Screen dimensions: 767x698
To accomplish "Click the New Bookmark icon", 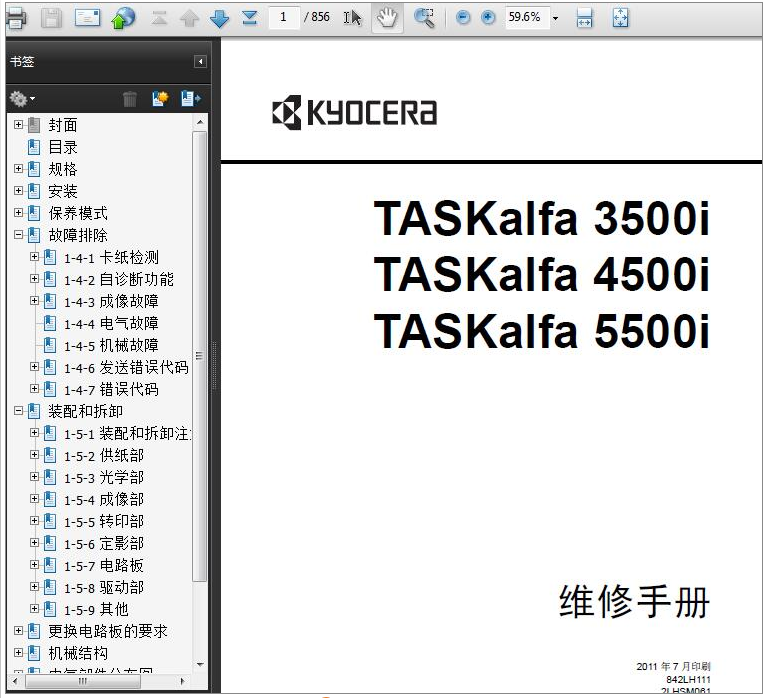I will coord(160,98).
